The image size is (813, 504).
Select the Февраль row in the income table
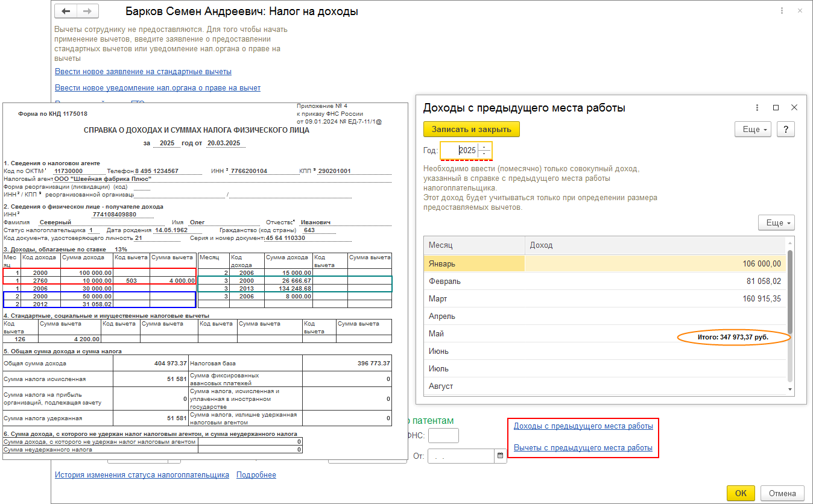[603, 281]
